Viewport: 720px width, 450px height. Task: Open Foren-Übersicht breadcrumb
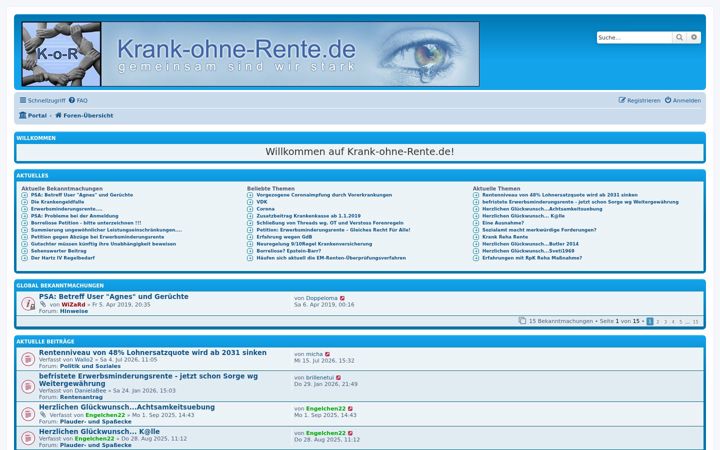tap(84, 115)
